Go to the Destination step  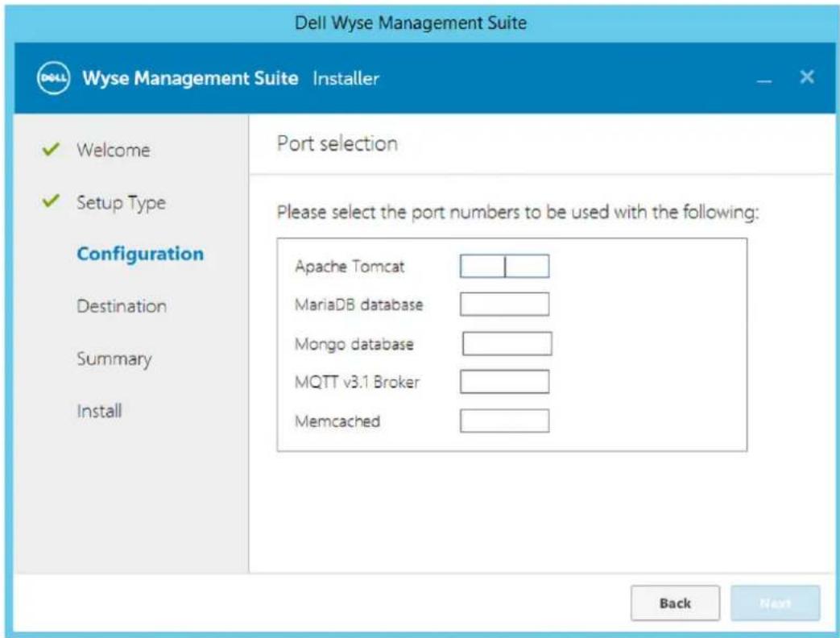[122, 306]
